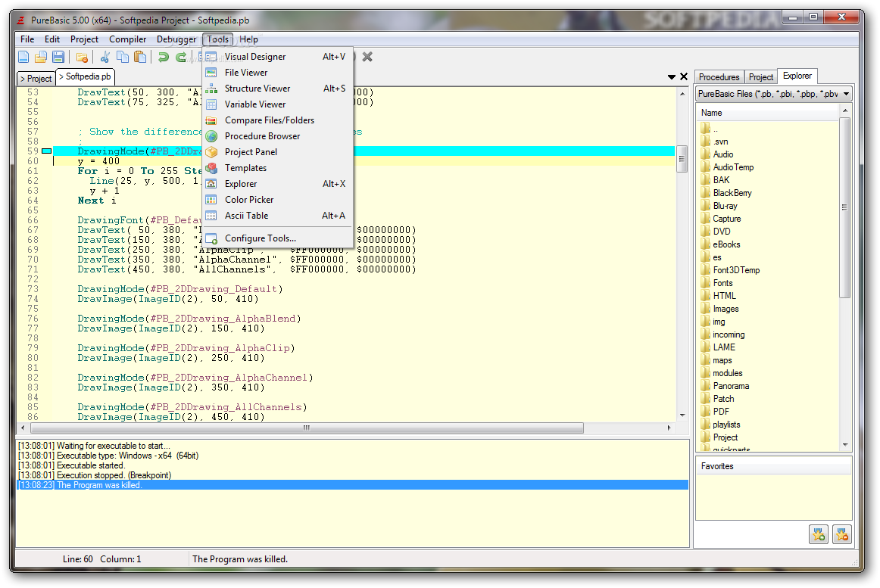Open the Procedure Browser tool
Viewport: 880px width, 588px height.
(x=277, y=136)
